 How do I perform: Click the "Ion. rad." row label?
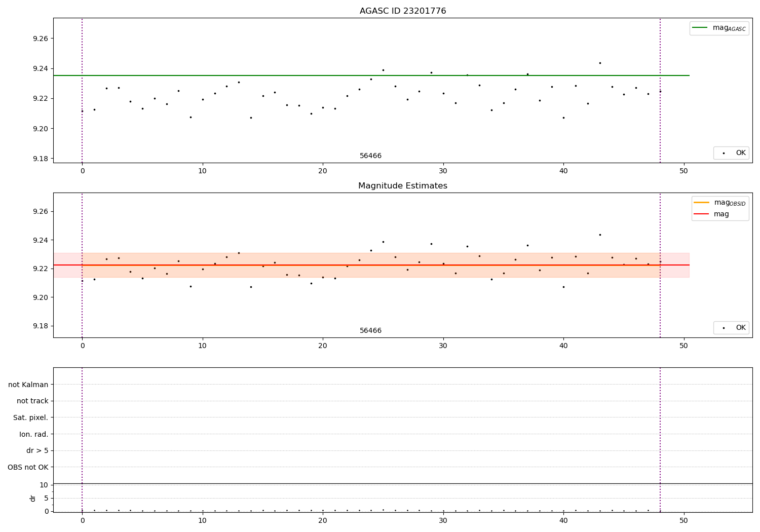34,434
